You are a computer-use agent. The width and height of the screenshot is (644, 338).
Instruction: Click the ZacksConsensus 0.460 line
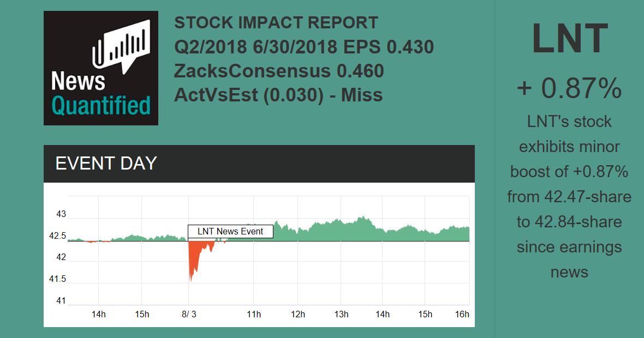point(279,71)
